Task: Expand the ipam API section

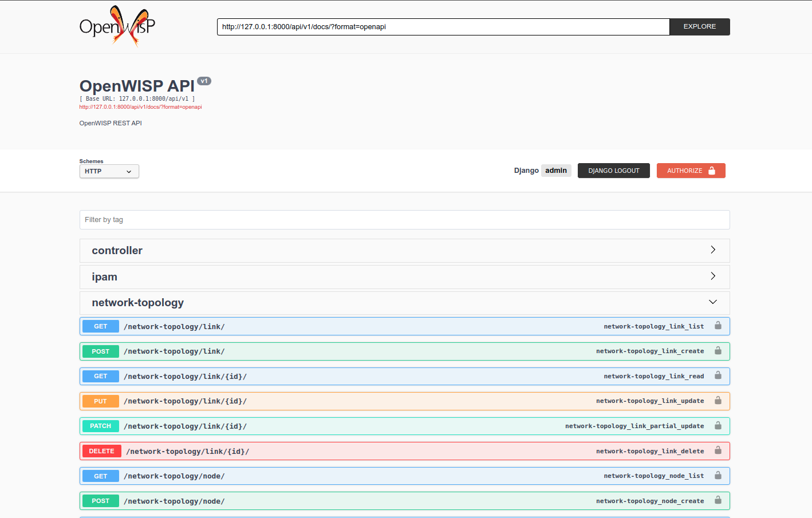Action: point(404,276)
